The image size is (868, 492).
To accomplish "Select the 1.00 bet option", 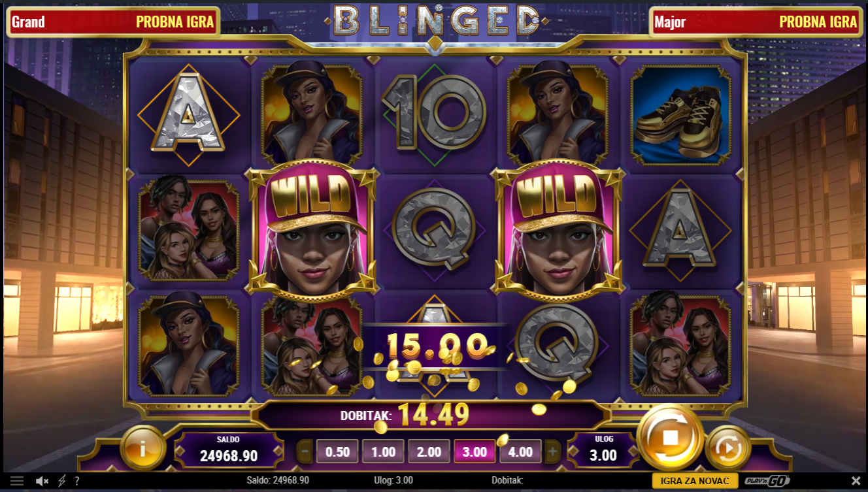I will click(383, 451).
